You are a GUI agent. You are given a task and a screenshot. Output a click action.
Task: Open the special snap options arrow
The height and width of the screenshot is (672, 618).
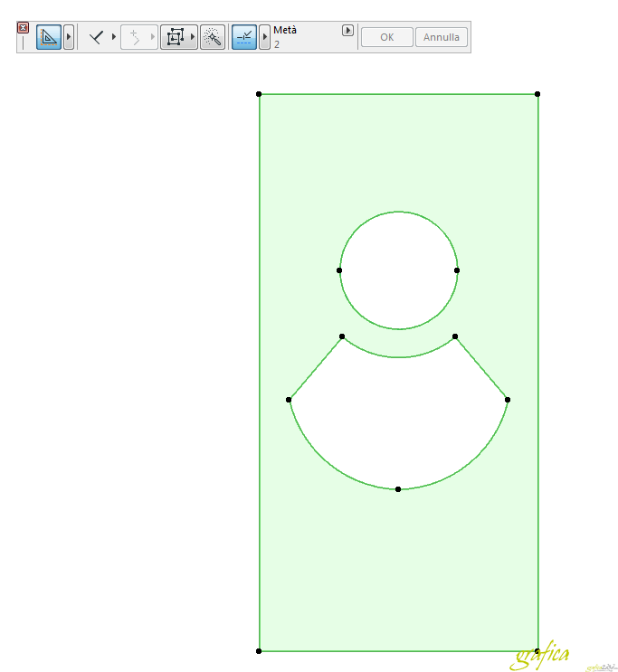pyautogui.click(x=264, y=37)
